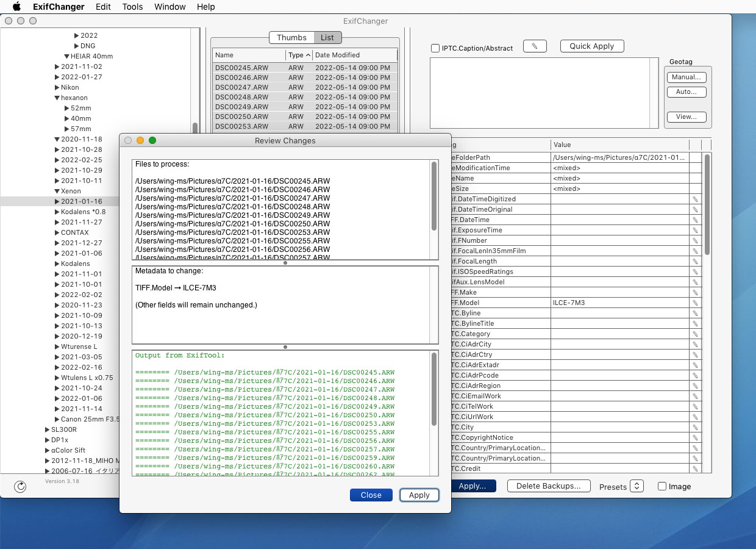Switch to the Thumbs view tab

pyautogui.click(x=291, y=37)
